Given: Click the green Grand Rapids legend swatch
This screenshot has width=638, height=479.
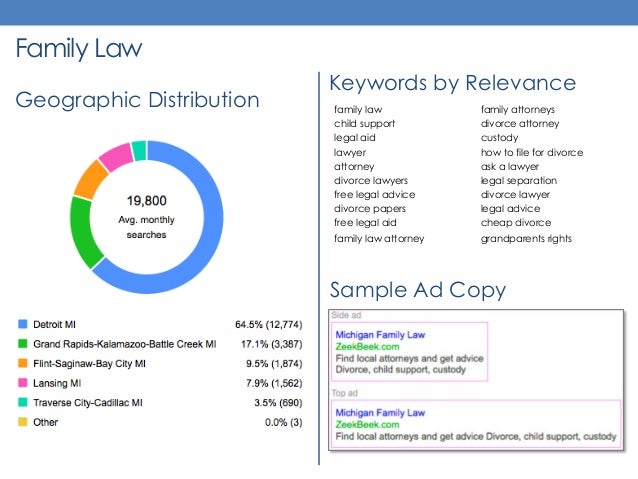Looking at the screenshot, I should click(23, 343).
